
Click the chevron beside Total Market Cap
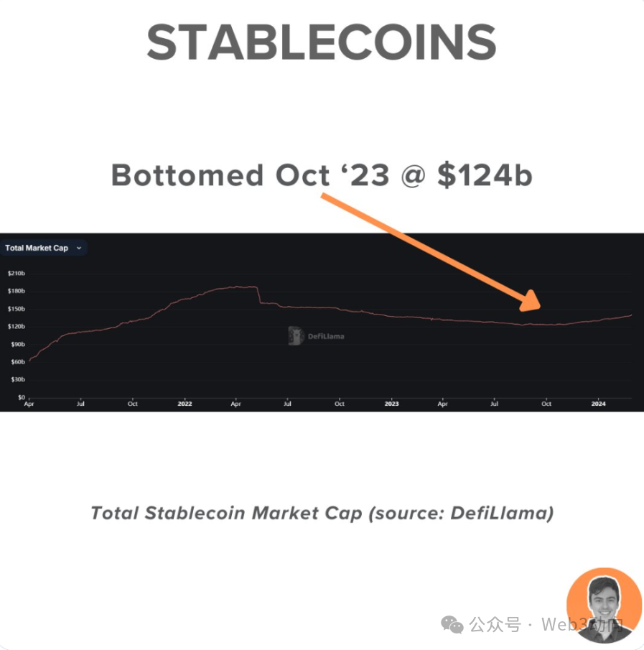(79, 248)
